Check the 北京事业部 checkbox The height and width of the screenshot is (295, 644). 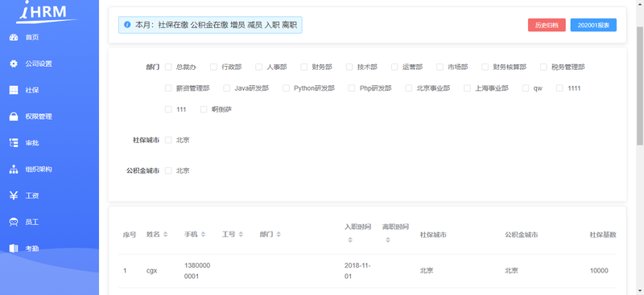coord(408,88)
